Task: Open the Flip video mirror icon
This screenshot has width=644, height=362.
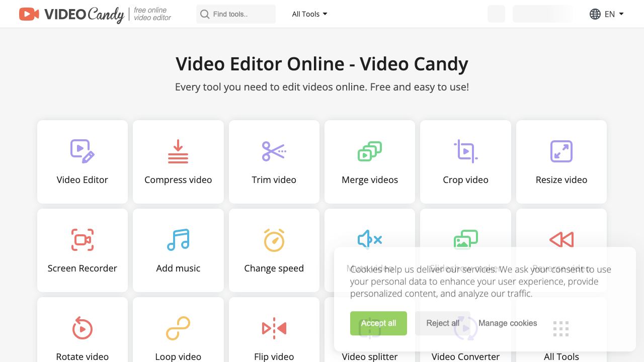Action: pyautogui.click(x=274, y=328)
